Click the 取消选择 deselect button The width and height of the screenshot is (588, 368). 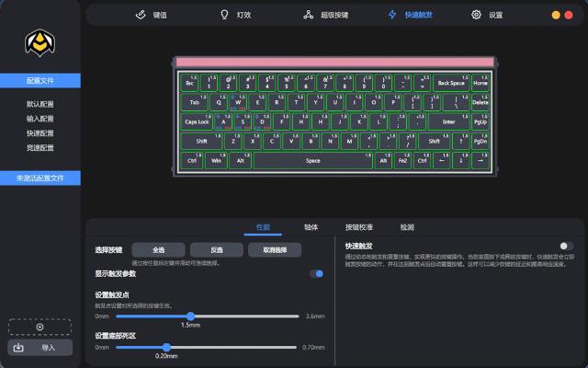(x=275, y=250)
